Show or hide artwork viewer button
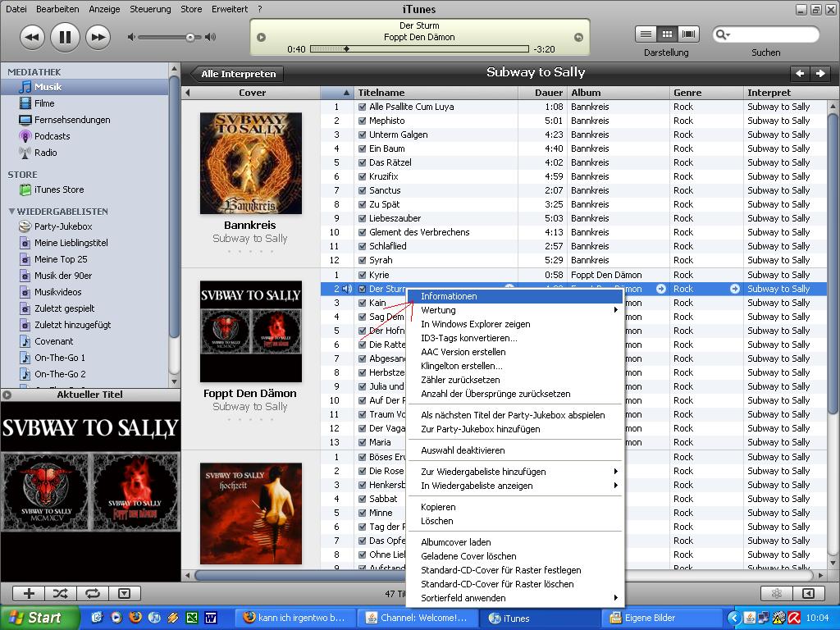This screenshot has height=630, width=840. click(125, 593)
